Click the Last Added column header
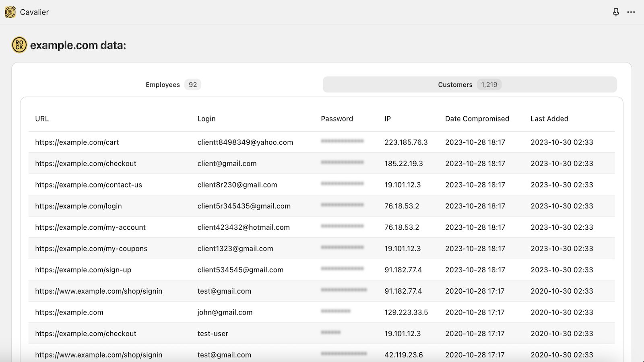 click(549, 119)
